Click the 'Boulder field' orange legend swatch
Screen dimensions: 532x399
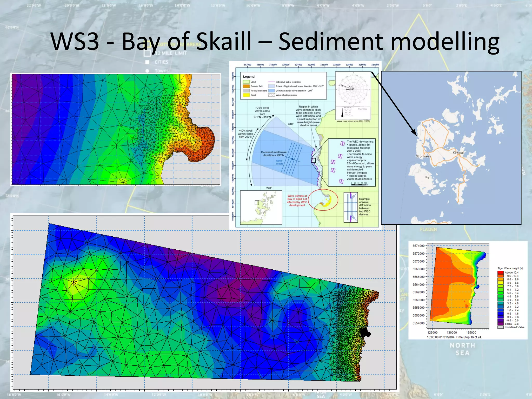pyautogui.click(x=246, y=86)
